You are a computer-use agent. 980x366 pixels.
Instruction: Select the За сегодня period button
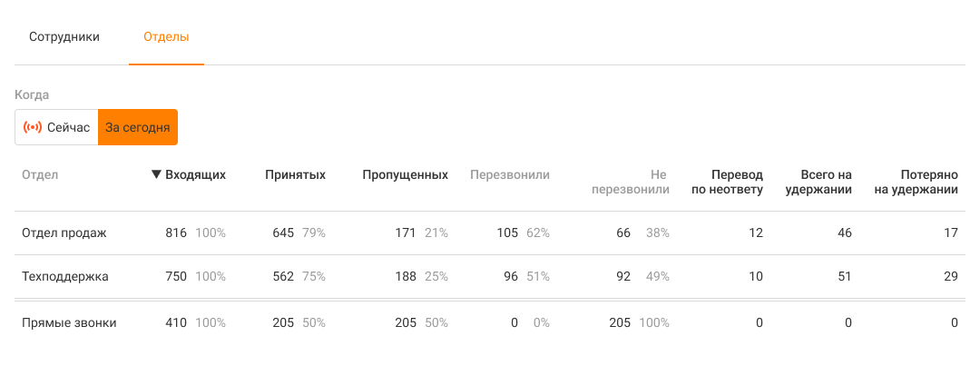(138, 127)
